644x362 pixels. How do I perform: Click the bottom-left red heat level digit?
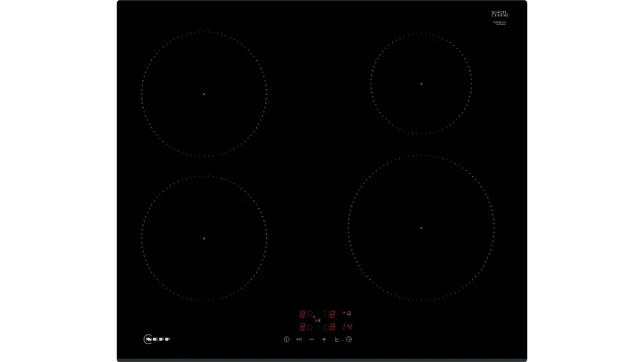point(302,327)
